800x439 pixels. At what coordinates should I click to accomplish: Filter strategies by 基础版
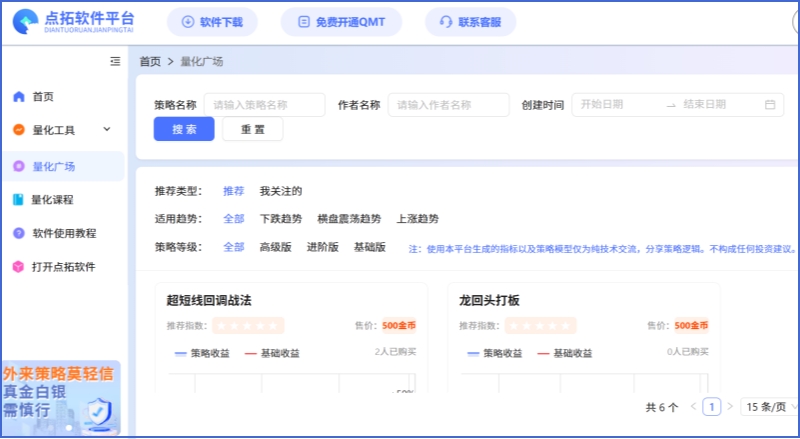coord(370,247)
